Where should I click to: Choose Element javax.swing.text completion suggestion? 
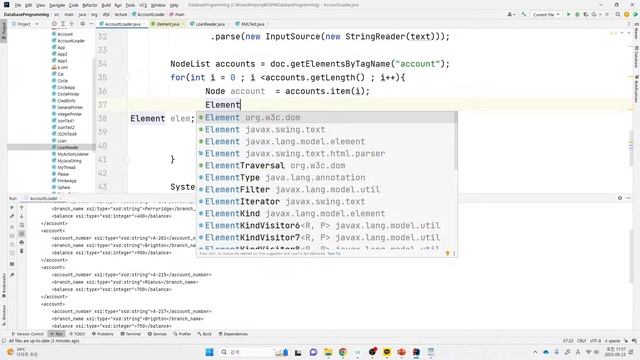coord(327,130)
